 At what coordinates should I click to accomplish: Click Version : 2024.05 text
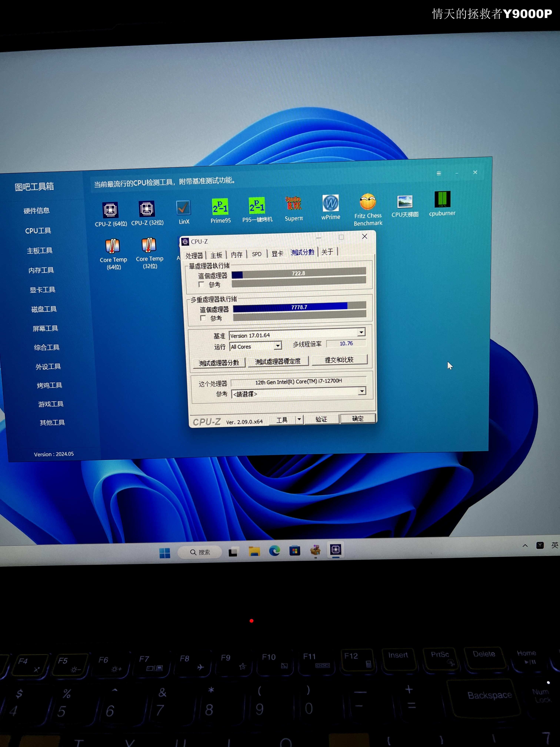(x=54, y=454)
